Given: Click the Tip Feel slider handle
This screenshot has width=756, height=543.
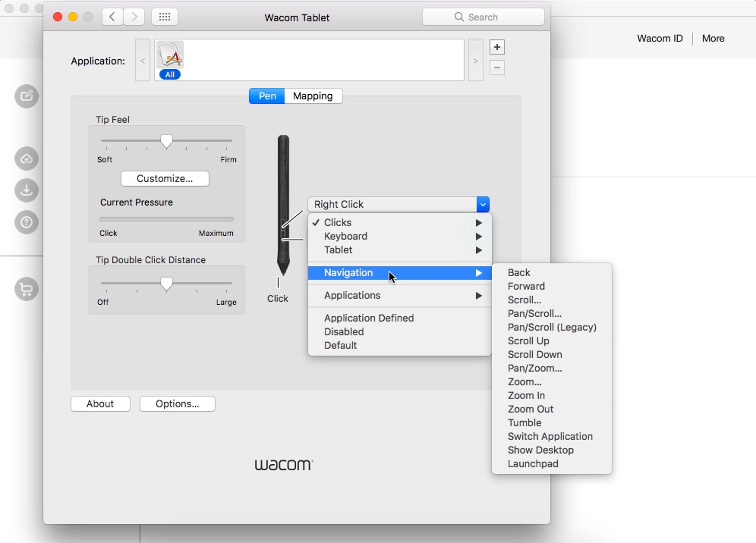Looking at the screenshot, I should pos(166,141).
